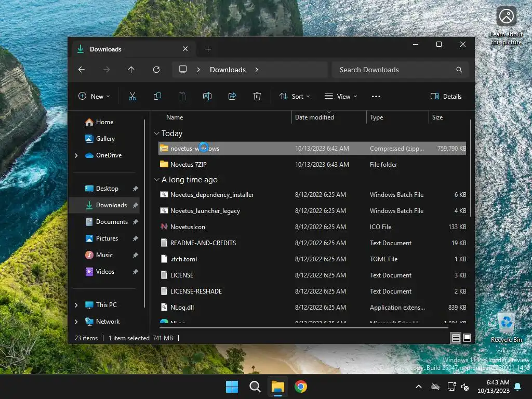
Task: Select the LICENSE-RESHADE file
Action: click(x=312, y=291)
